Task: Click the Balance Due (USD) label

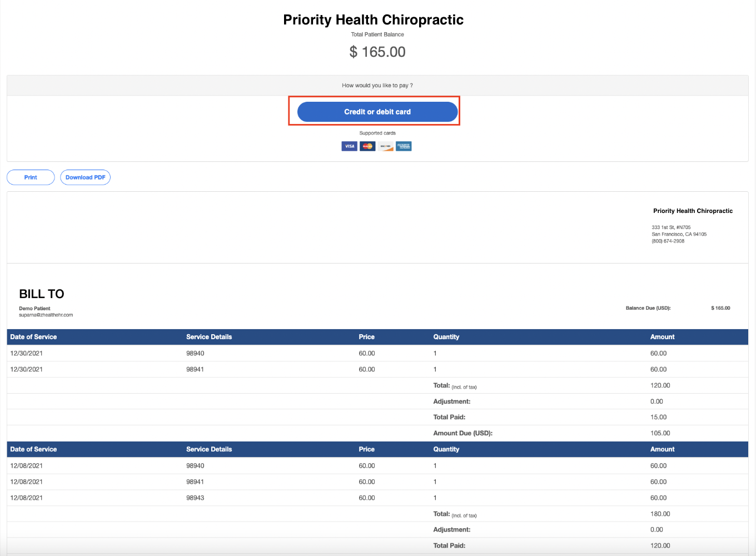Action: pos(648,308)
